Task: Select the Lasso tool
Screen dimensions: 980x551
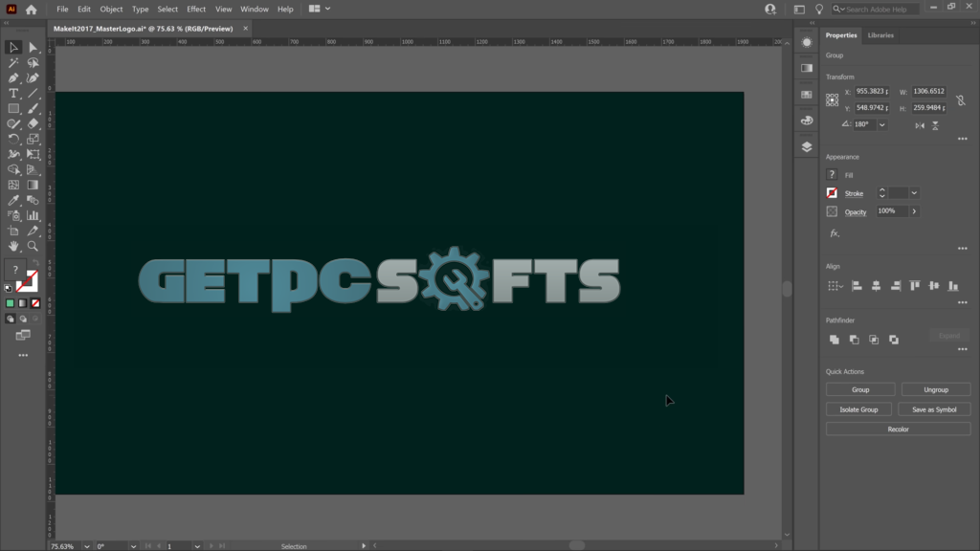Action: [x=33, y=62]
